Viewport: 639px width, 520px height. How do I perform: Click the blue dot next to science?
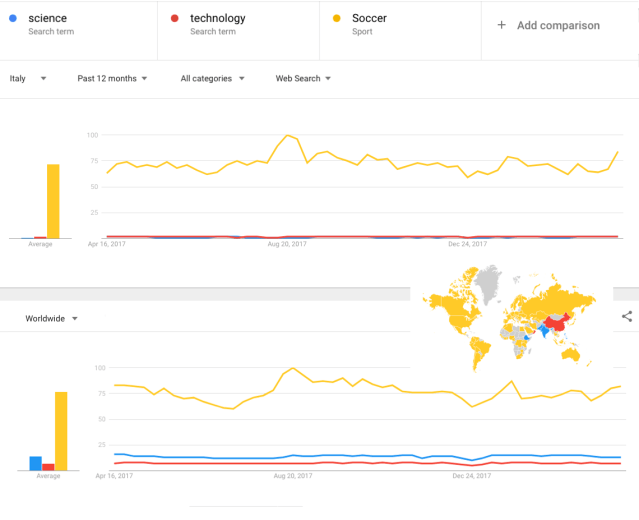[12, 18]
